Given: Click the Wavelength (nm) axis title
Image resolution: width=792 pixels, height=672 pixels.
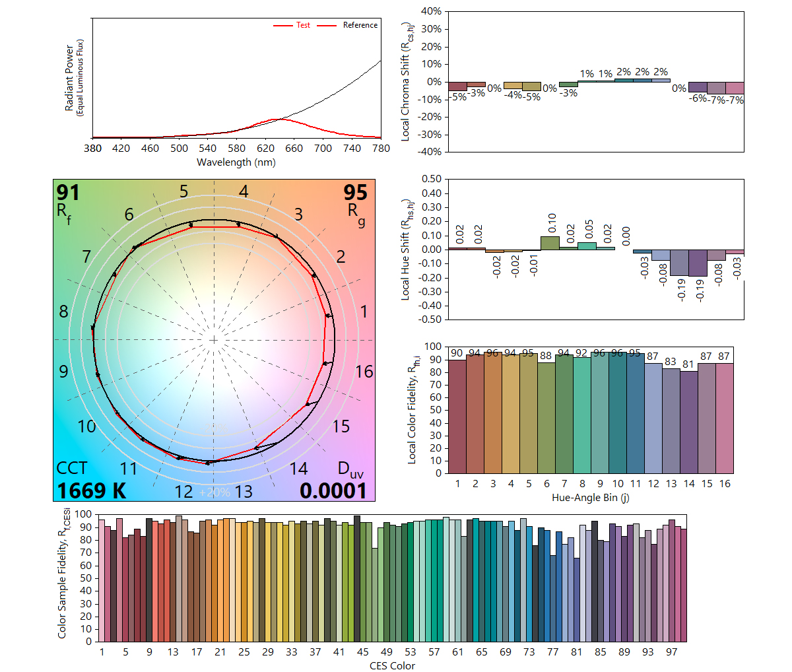Looking at the screenshot, I should pos(236,162).
